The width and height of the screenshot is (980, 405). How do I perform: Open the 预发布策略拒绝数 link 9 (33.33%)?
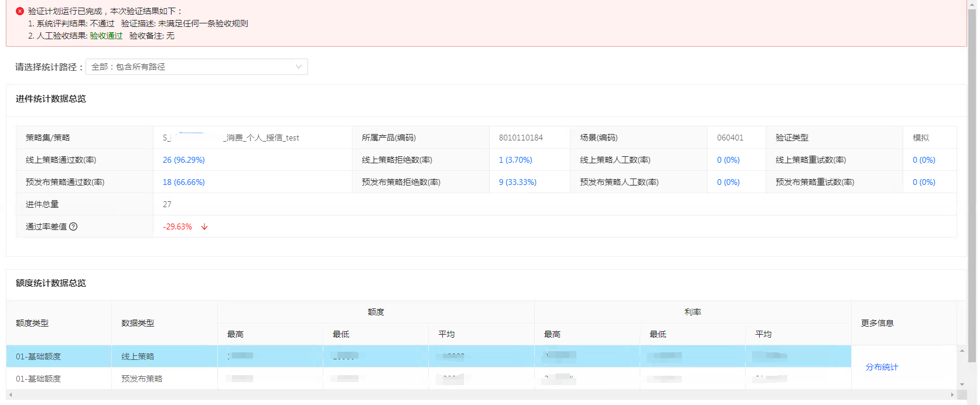(x=518, y=182)
